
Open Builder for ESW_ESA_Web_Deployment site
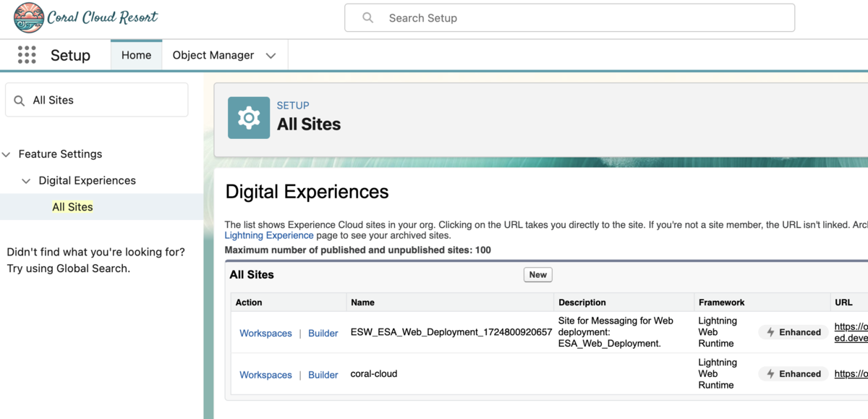(x=323, y=334)
